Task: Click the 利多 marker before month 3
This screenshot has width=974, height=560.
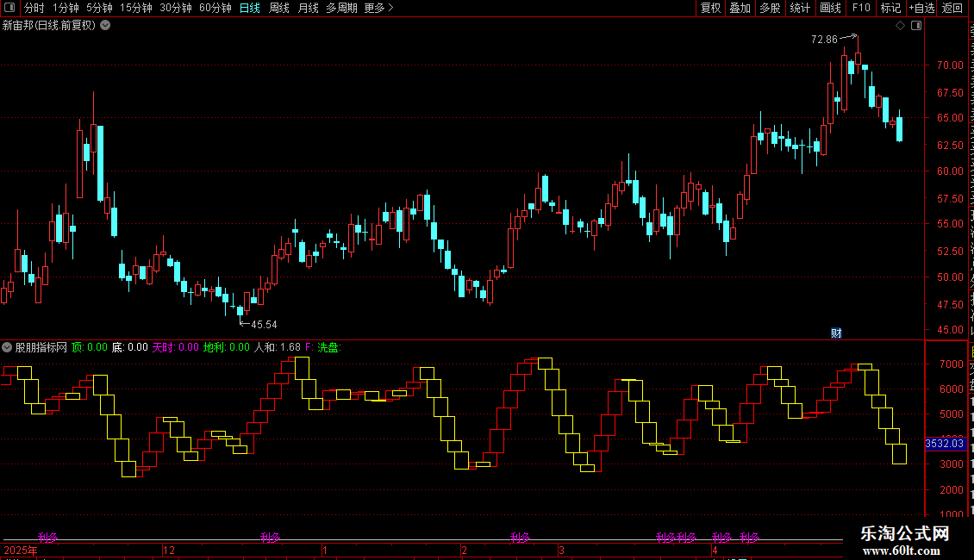Action: point(521,537)
